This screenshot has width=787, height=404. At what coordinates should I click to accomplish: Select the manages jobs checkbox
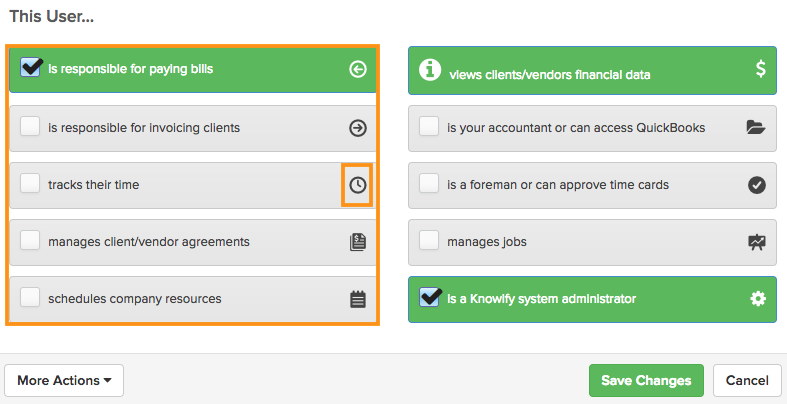click(x=429, y=240)
